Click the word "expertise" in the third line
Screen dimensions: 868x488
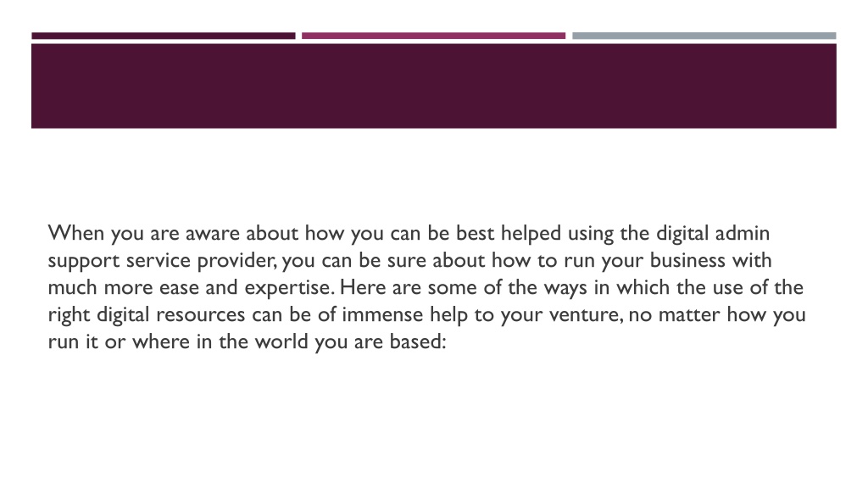(289, 288)
